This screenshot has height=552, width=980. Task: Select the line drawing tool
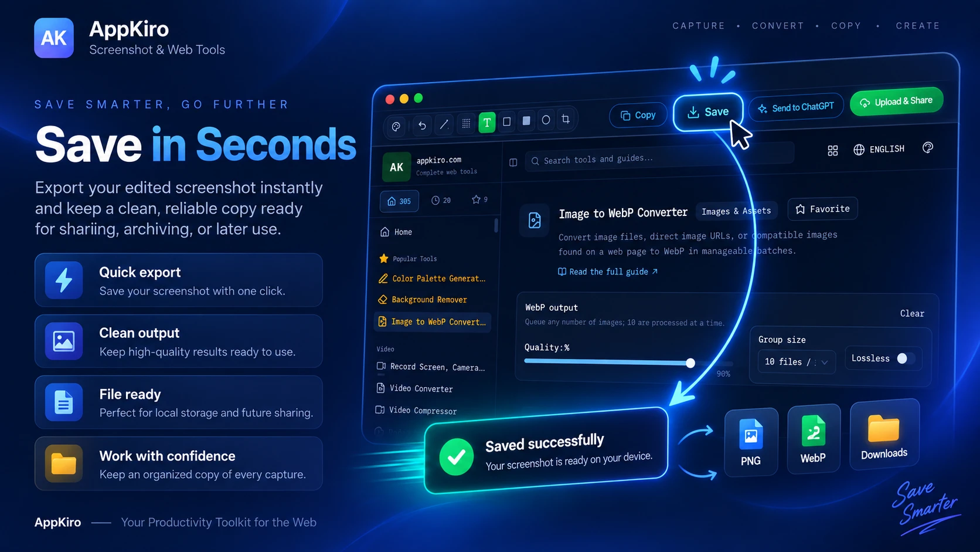tap(444, 124)
